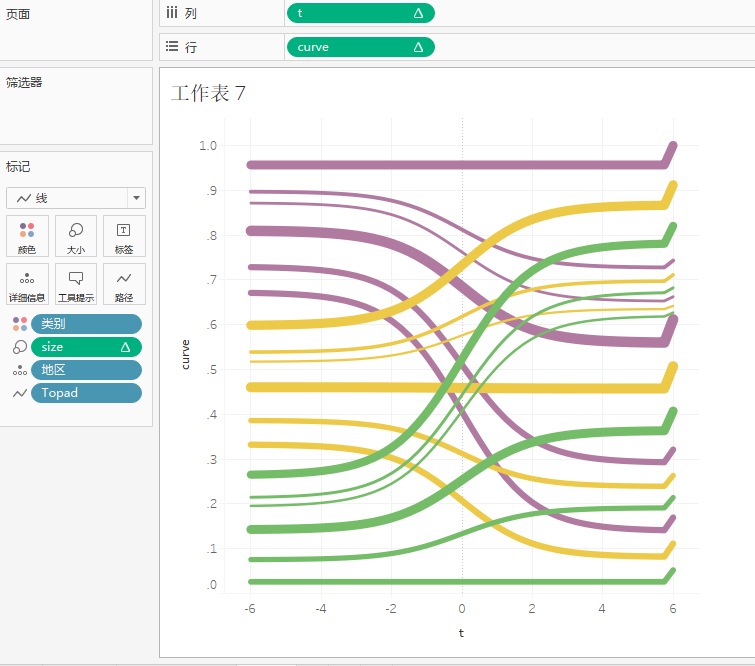Click the 0 x-axis tick label
The width and height of the screenshot is (755, 666).
click(x=462, y=609)
